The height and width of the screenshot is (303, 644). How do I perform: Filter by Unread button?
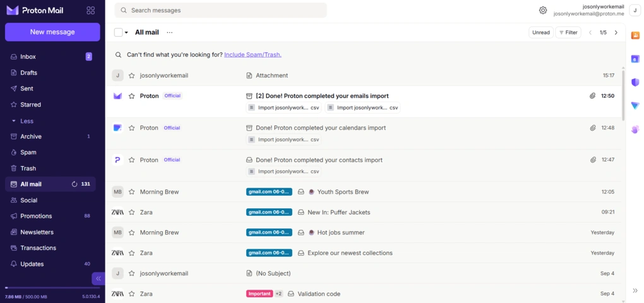[541, 32]
